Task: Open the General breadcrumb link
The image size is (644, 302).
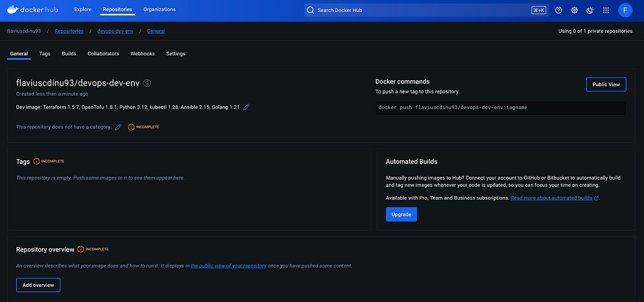Action: tap(156, 31)
